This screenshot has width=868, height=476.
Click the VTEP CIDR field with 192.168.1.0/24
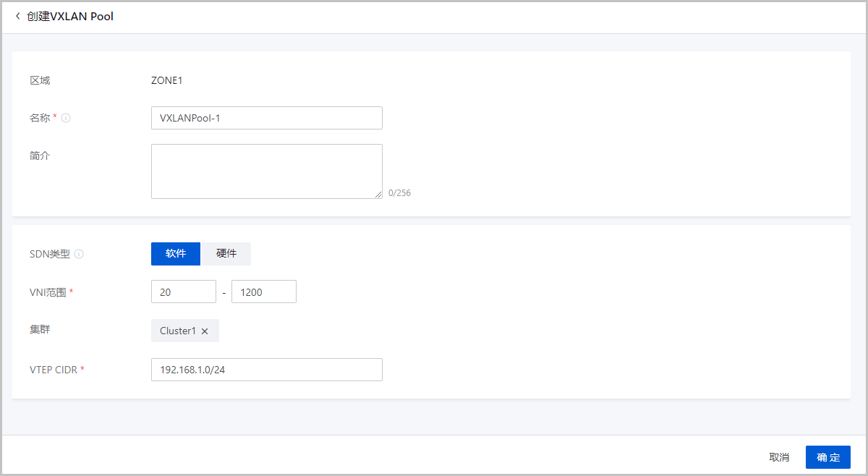(266, 370)
